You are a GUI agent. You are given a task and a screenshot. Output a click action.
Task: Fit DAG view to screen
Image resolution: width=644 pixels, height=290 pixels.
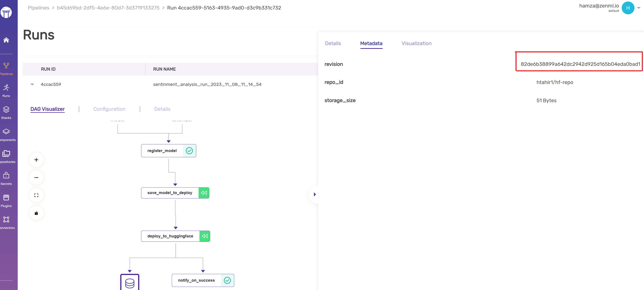[36, 195]
